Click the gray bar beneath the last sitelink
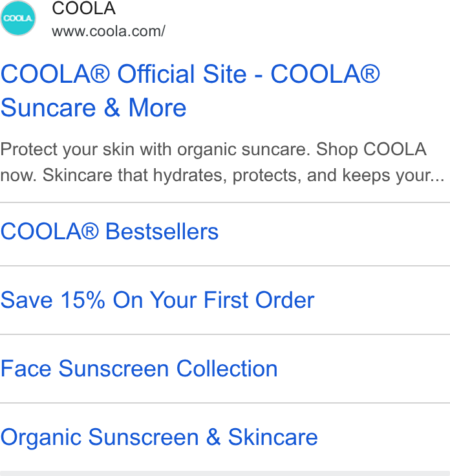The width and height of the screenshot is (450, 476). [x=225, y=473]
